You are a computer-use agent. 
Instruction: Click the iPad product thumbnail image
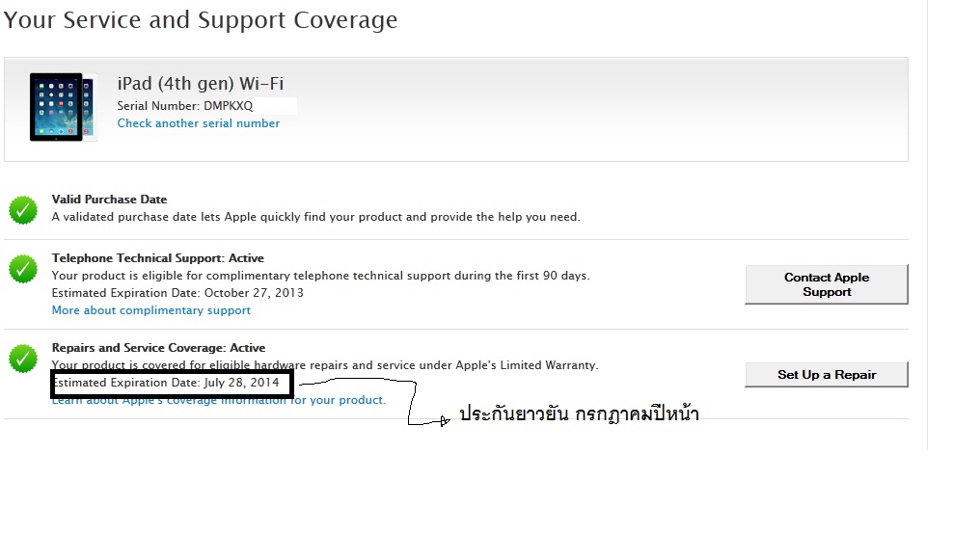click(x=64, y=107)
